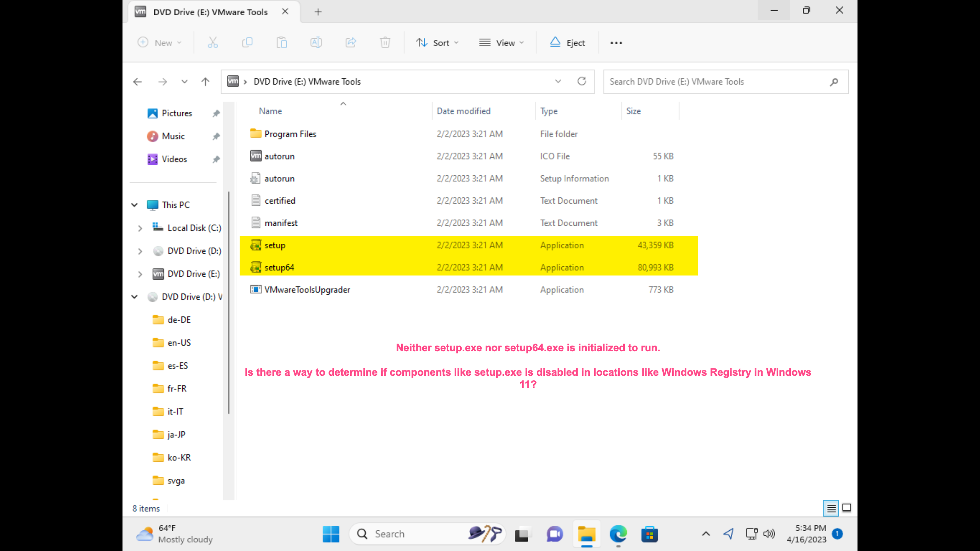Switch to details view layout
Screen dimensions: 980x551
click(x=831, y=508)
